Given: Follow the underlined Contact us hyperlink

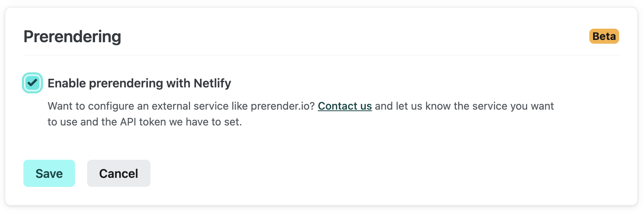Looking at the screenshot, I should 345,106.
